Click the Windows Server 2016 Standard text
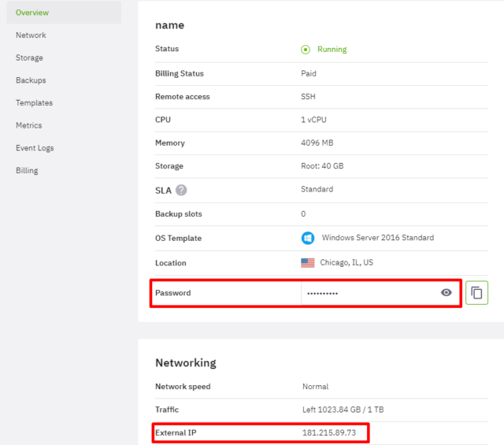504x445 pixels. [x=377, y=238]
